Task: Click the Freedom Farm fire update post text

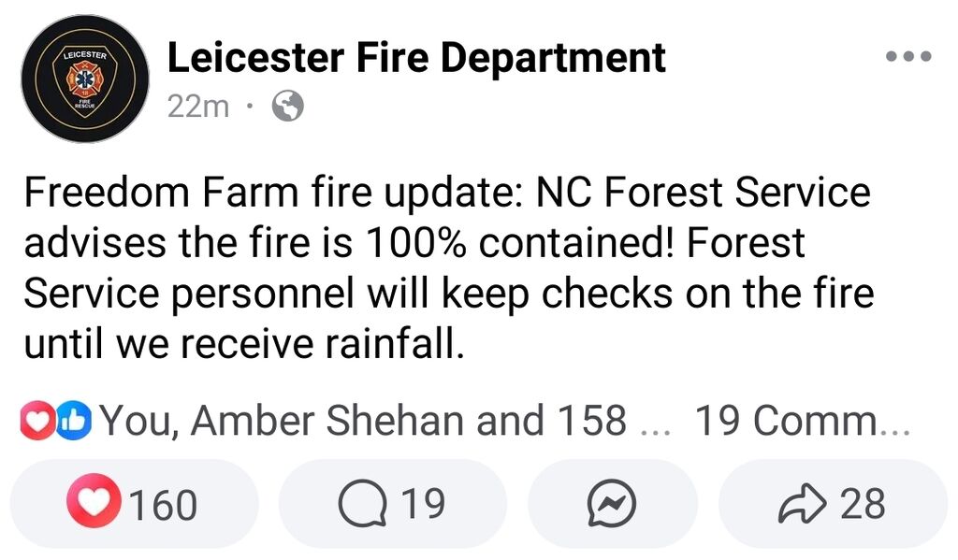Action: (x=449, y=267)
